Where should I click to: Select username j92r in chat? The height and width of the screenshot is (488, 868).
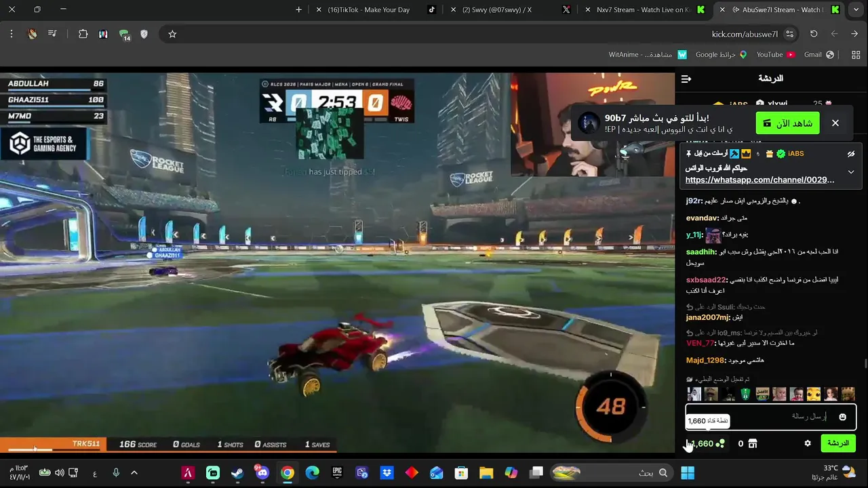pyautogui.click(x=694, y=201)
